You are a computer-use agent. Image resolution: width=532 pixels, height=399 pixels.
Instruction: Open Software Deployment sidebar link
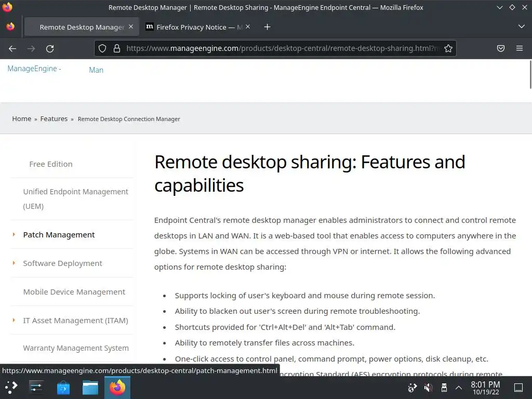pos(62,263)
